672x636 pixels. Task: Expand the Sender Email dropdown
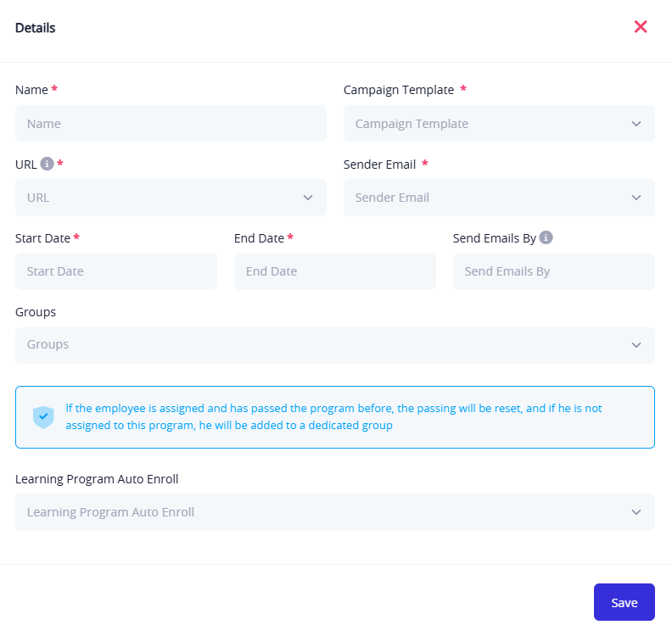coord(636,198)
